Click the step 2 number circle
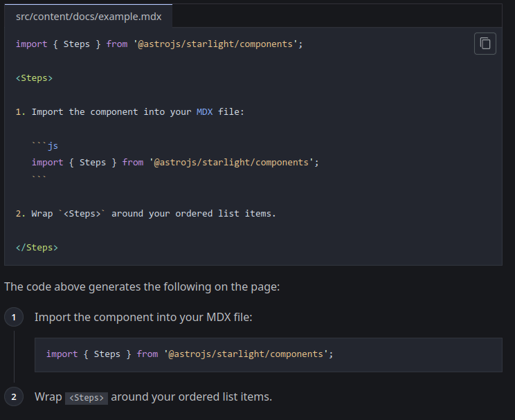515x420 pixels. [x=14, y=397]
